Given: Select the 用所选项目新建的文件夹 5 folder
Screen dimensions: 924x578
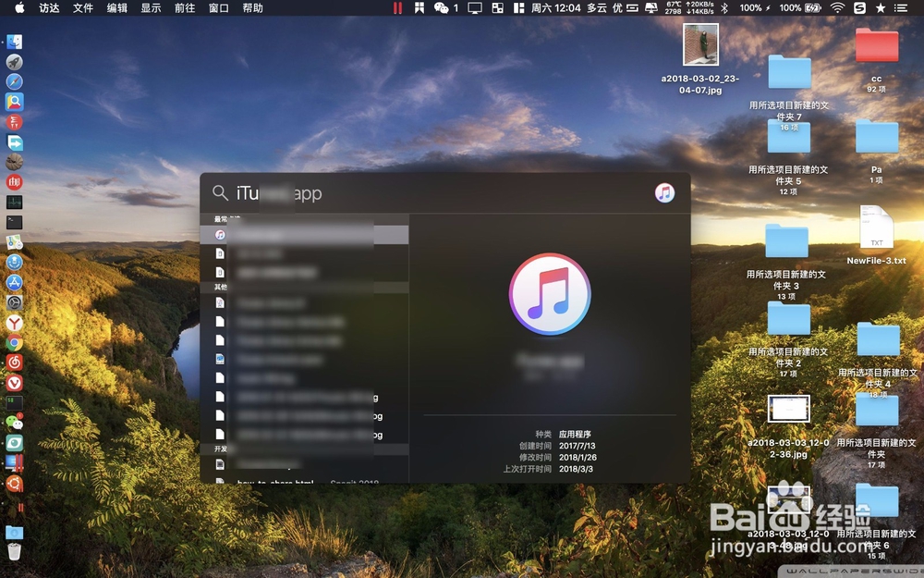Looking at the screenshot, I should [x=788, y=136].
